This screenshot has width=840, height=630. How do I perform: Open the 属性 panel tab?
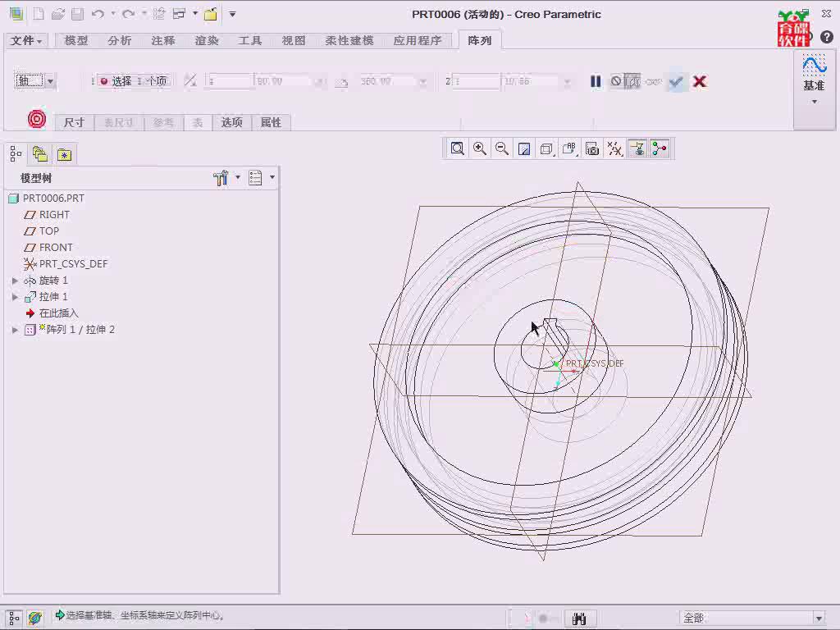coord(271,123)
